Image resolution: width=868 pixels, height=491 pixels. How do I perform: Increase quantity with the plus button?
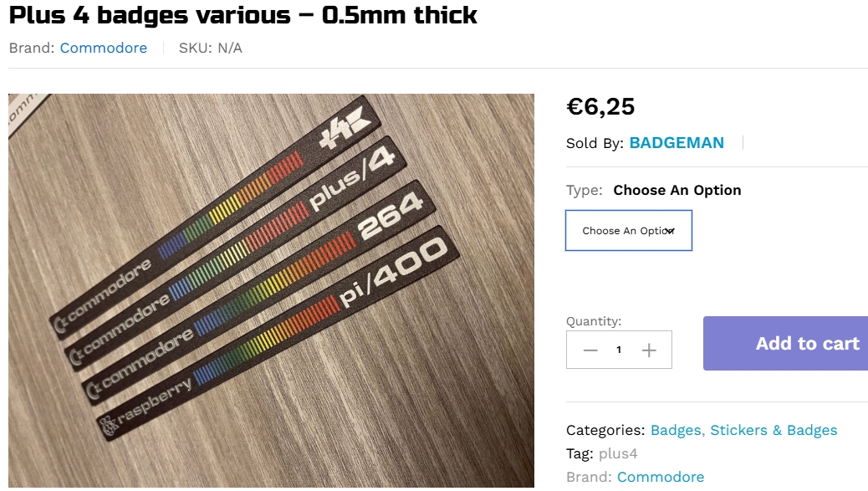pyautogui.click(x=649, y=350)
